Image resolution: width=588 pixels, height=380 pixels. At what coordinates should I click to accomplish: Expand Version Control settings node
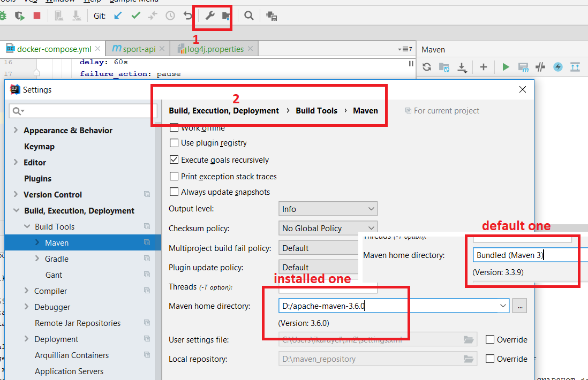coord(16,194)
